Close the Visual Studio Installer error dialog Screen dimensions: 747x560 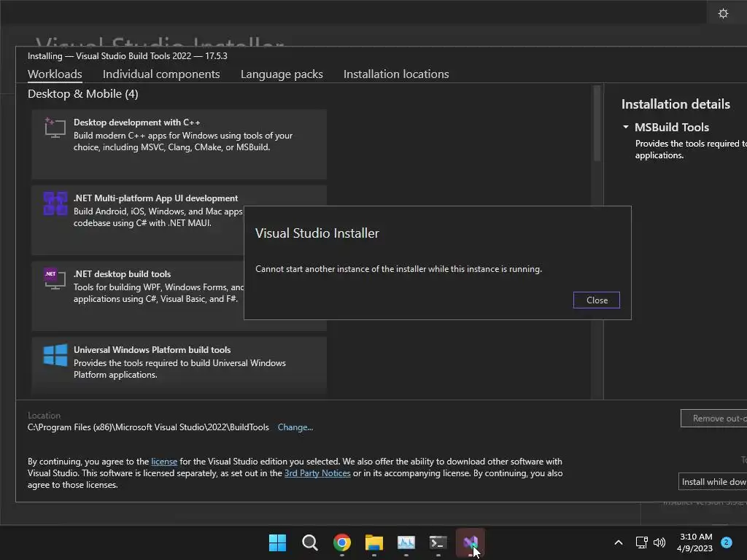[597, 300]
